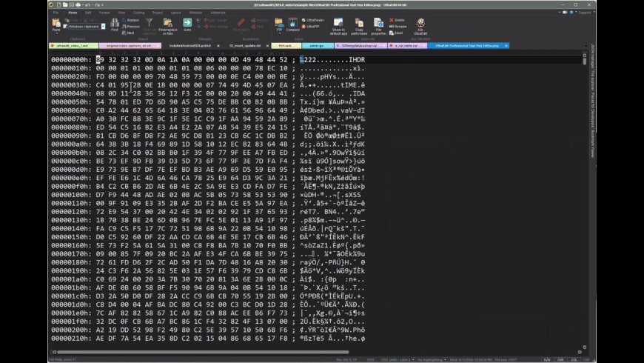This screenshot has height=363, width=644.
Task: Click the IHDR text in the ASCII column
Action: pos(357,59)
